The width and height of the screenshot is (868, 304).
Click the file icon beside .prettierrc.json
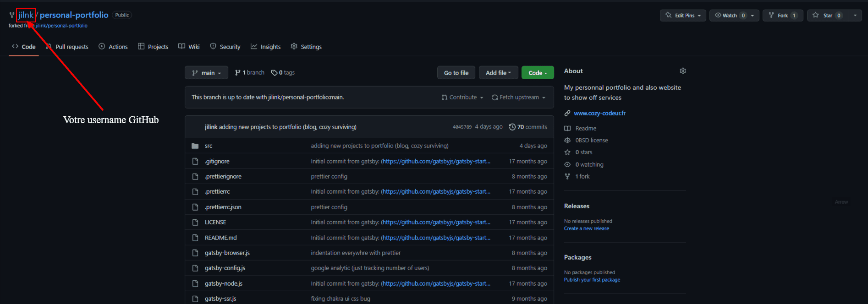pos(195,207)
